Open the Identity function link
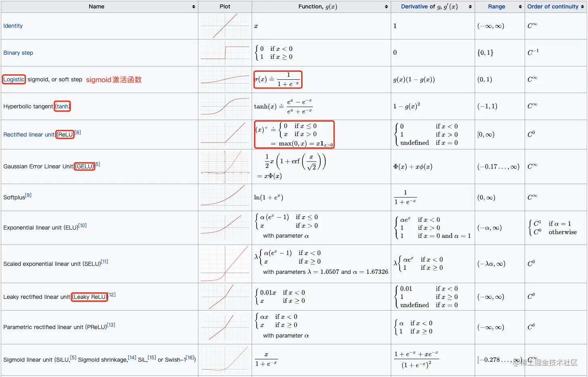This screenshot has height=377, width=588. [13, 26]
